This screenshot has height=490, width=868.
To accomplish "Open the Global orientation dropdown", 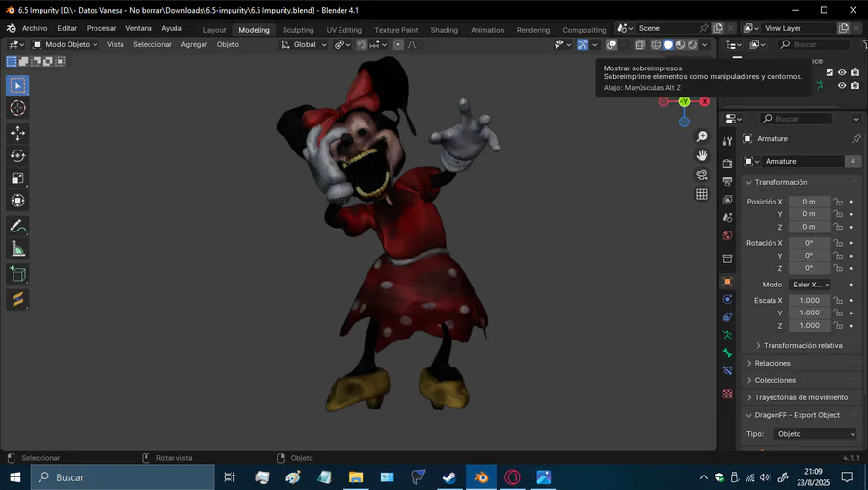I will [304, 44].
